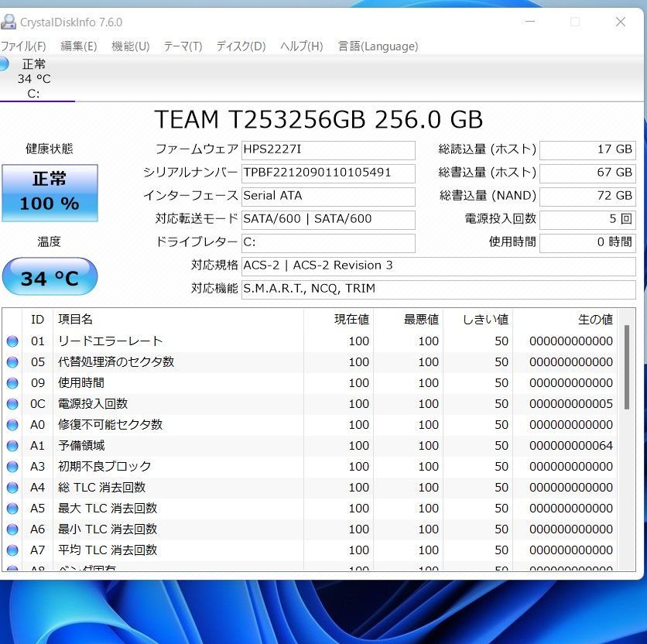
Task: Click the 34 °C temperature button
Action: click(x=50, y=277)
